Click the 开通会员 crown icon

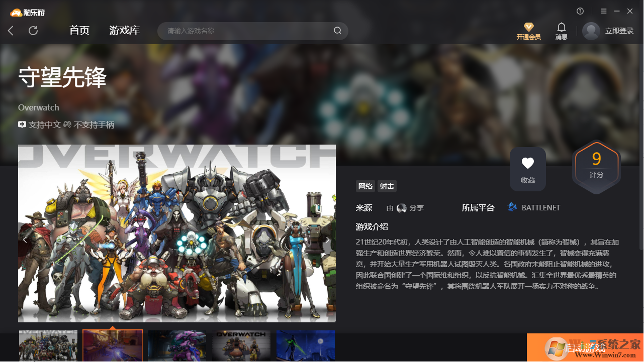pyautogui.click(x=528, y=27)
